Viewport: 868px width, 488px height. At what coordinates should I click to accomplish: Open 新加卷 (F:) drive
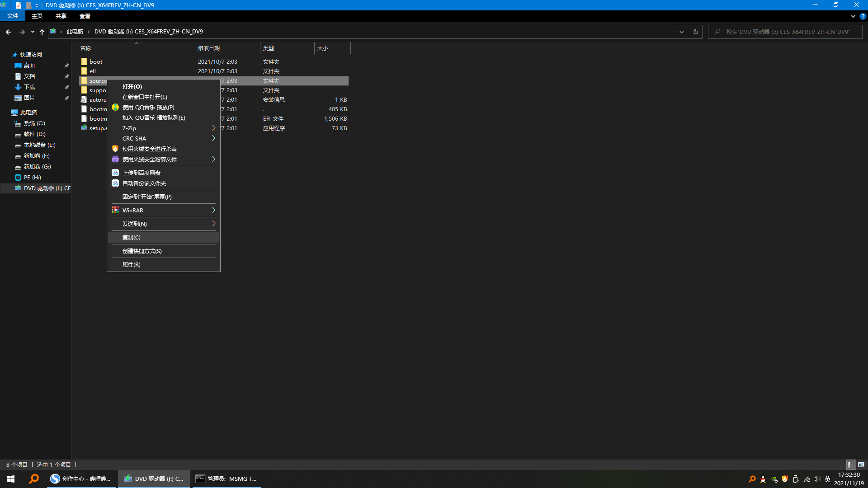click(37, 156)
